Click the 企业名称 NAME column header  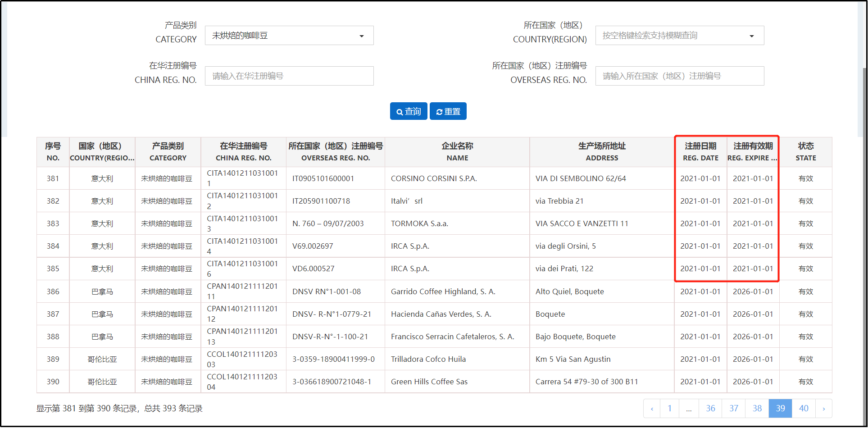coord(457,152)
